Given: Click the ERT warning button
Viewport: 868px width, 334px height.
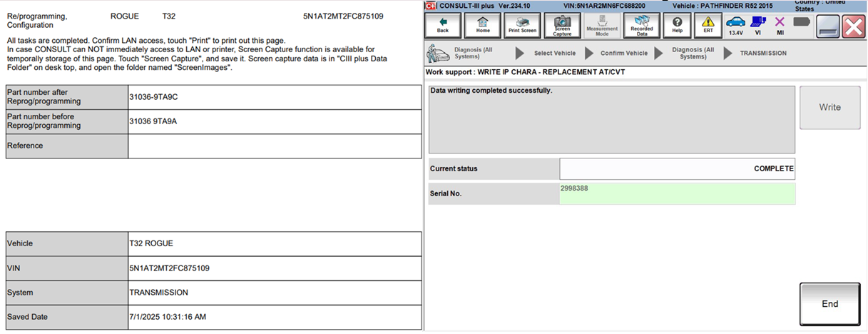Looking at the screenshot, I should click(708, 26).
